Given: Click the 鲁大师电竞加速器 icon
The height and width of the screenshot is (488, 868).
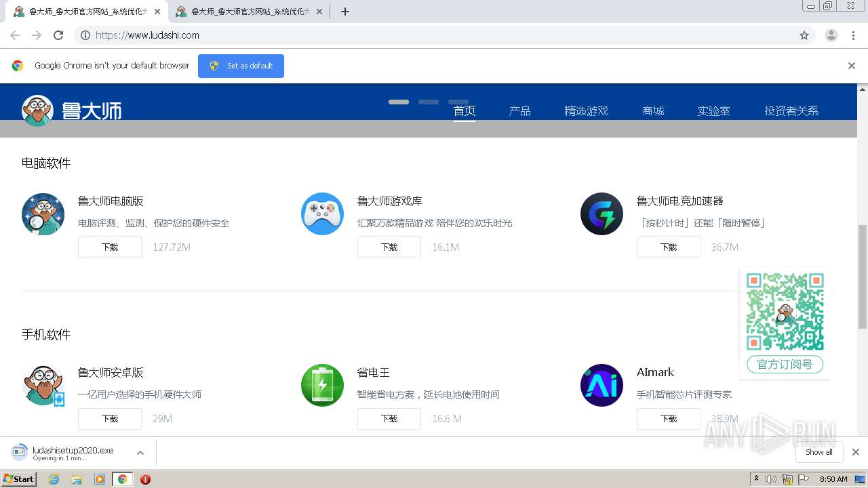Looking at the screenshot, I should tap(601, 214).
